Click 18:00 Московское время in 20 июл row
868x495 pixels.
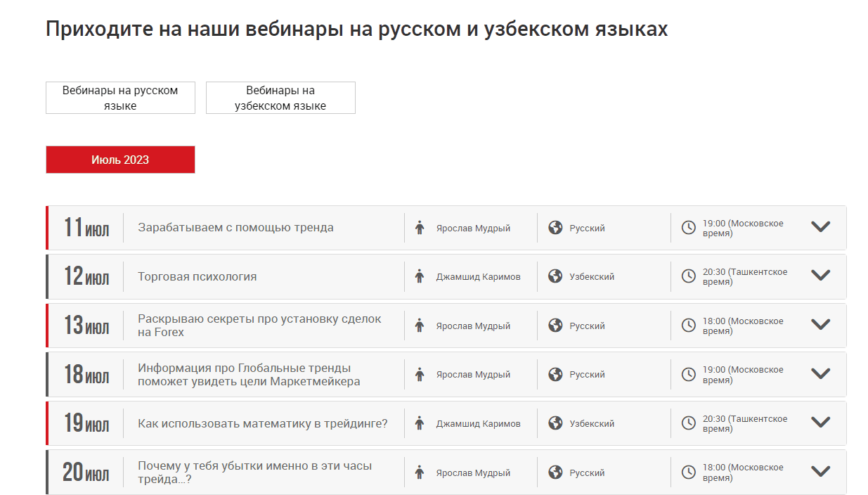743,472
